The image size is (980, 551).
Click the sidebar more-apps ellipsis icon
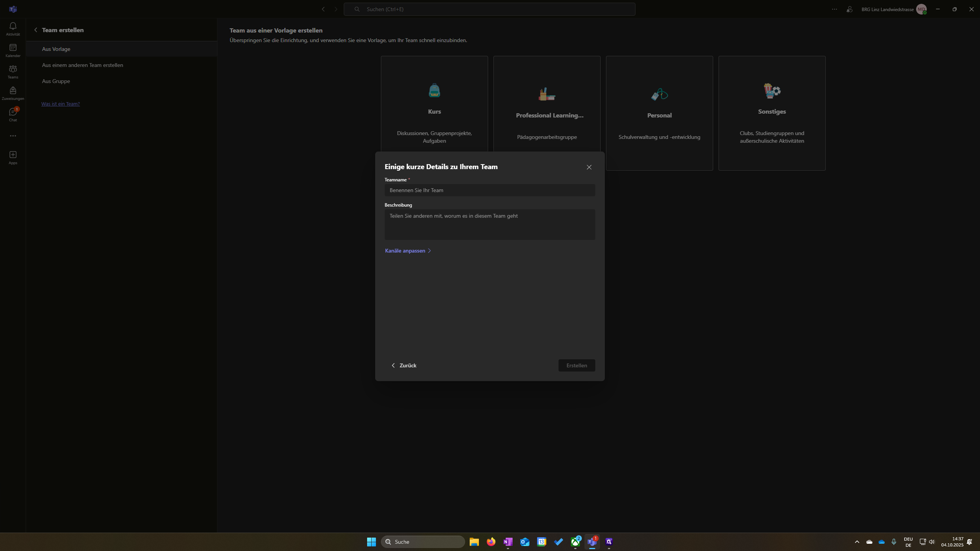coord(13,136)
